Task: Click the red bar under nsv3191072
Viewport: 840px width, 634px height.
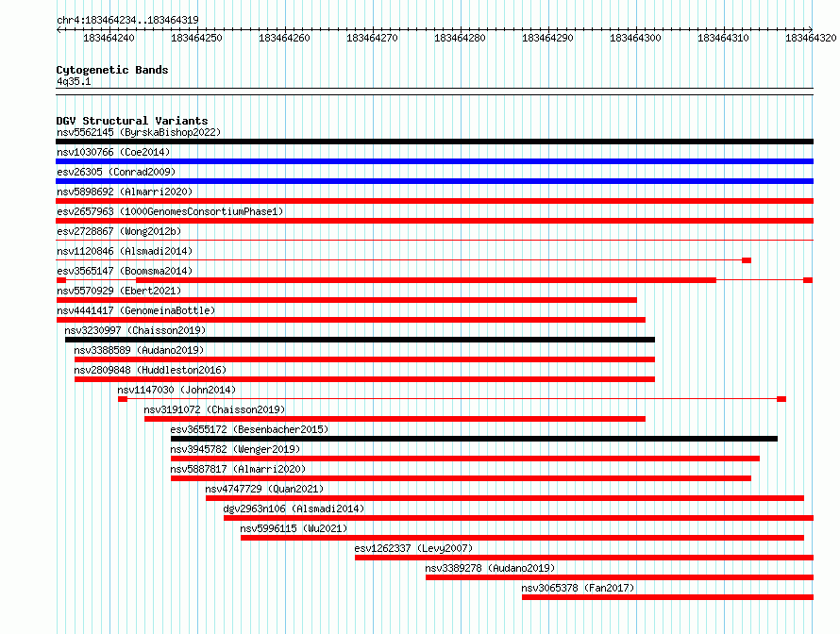Action: point(395,419)
